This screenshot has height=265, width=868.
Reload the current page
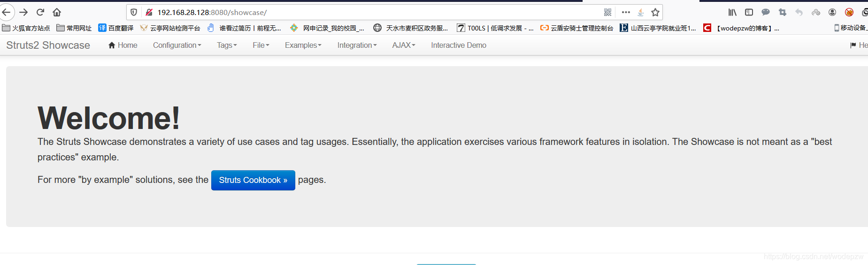(40, 12)
